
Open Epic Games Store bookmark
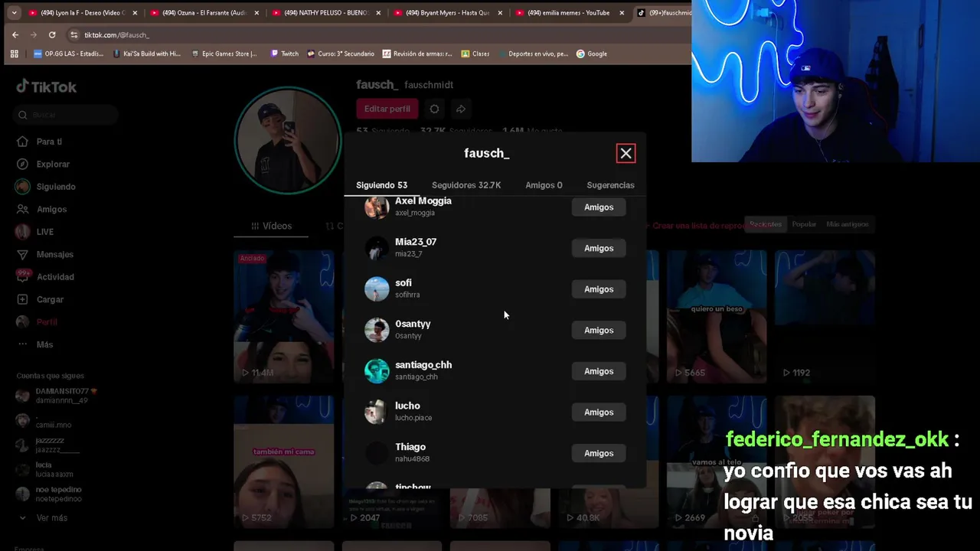point(224,54)
